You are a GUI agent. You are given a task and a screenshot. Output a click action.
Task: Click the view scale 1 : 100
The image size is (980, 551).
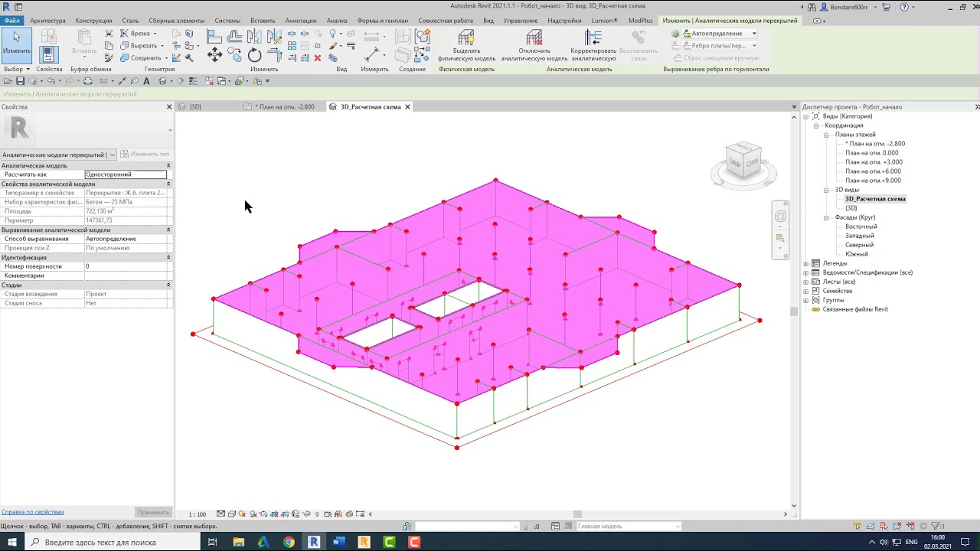point(198,514)
